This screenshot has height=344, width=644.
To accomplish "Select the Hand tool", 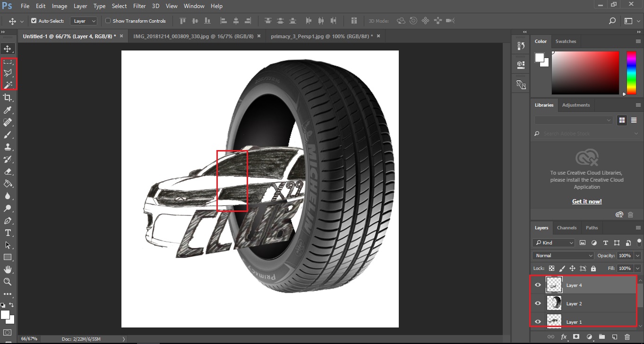I will pos(8,269).
